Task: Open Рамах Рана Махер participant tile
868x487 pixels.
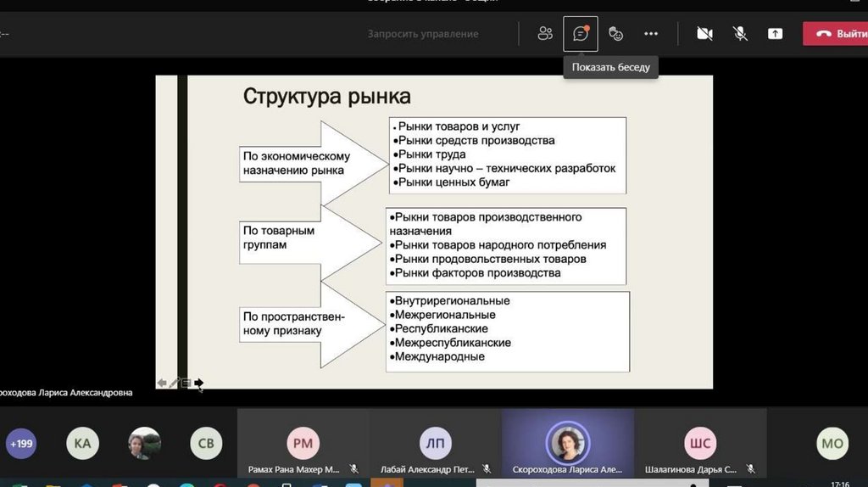Action: coord(303,443)
